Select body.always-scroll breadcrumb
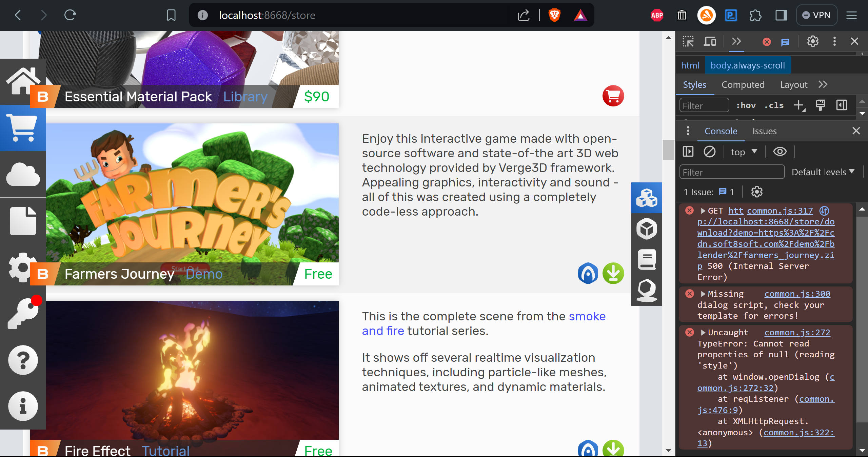The width and height of the screenshot is (868, 457). [748, 65]
